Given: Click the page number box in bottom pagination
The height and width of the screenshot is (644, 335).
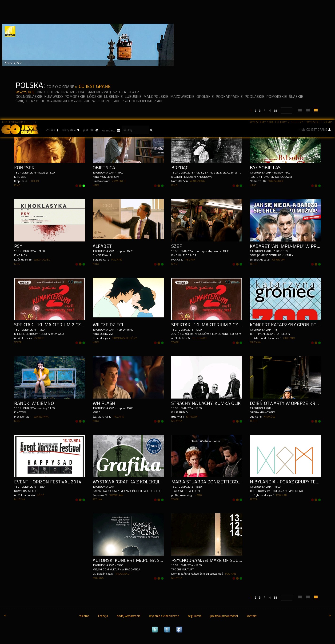Looking at the screenshot, I should pyautogui.click(x=286, y=597).
